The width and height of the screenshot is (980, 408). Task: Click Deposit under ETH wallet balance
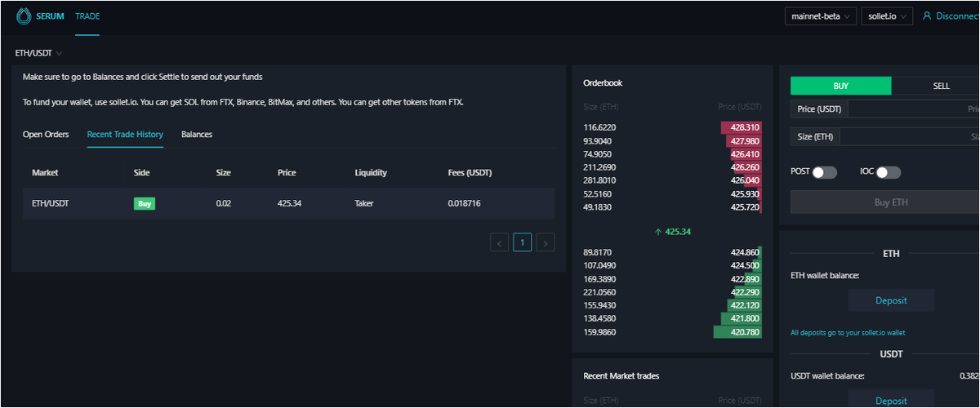pos(891,300)
